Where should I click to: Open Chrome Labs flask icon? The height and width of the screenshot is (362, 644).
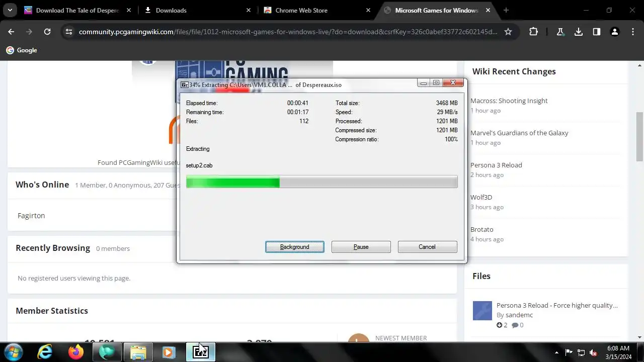pyautogui.click(x=560, y=32)
